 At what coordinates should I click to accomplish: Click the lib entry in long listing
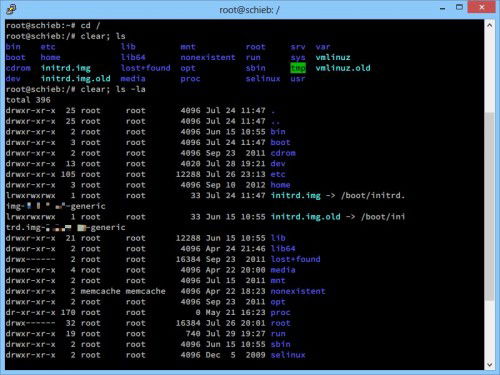[278, 238]
